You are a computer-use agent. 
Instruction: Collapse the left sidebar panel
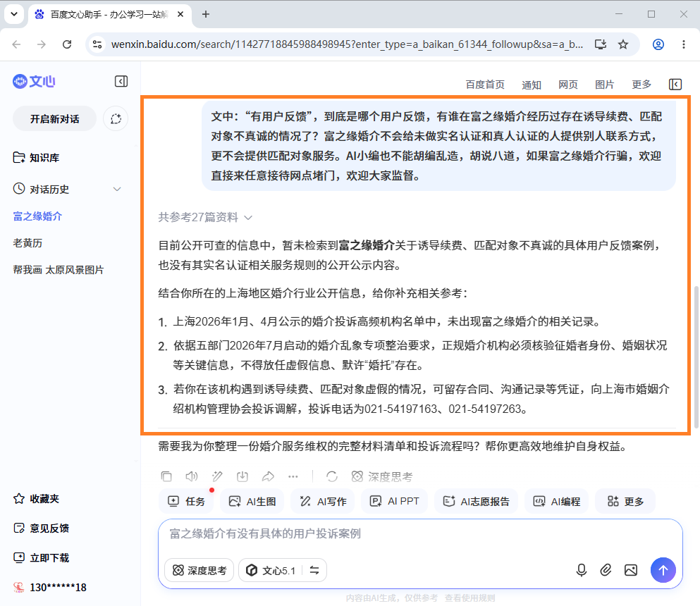[121, 81]
